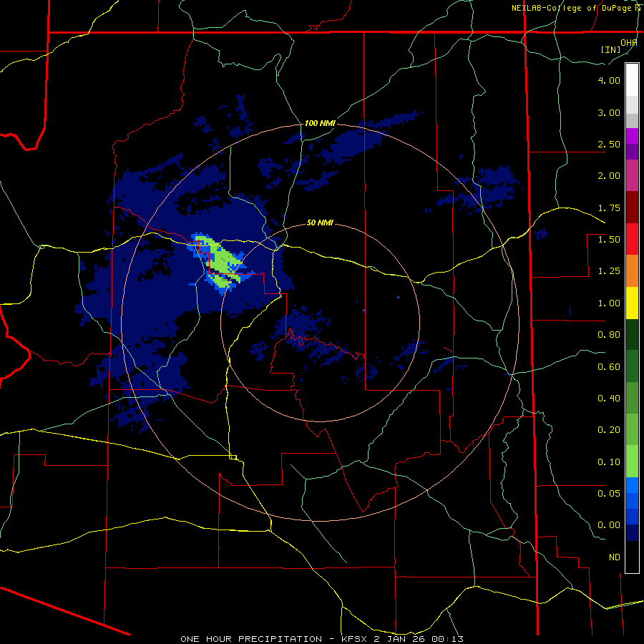Click the 0.80 legend value
The image size is (644, 644).
609,335
